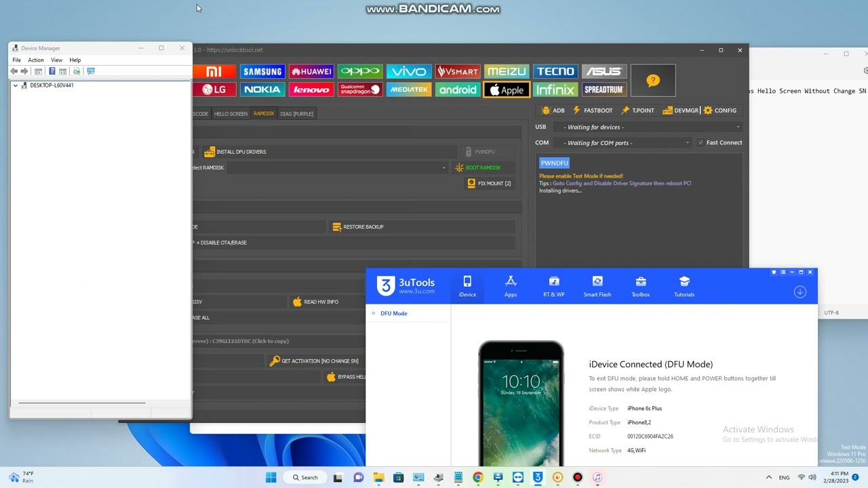The image size is (868, 488).
Task: Open the Device Manager File menu
Action: pos(16,60)
